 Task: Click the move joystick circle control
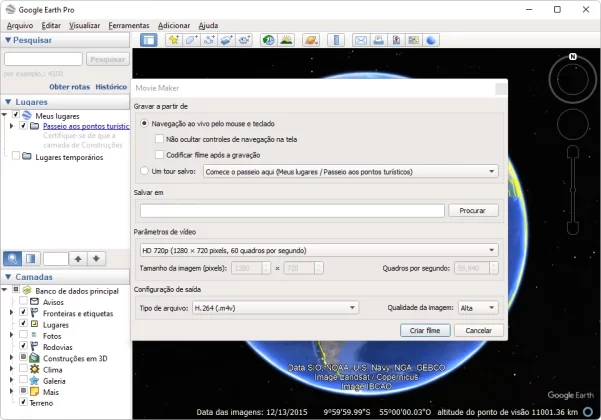point(573,124)
